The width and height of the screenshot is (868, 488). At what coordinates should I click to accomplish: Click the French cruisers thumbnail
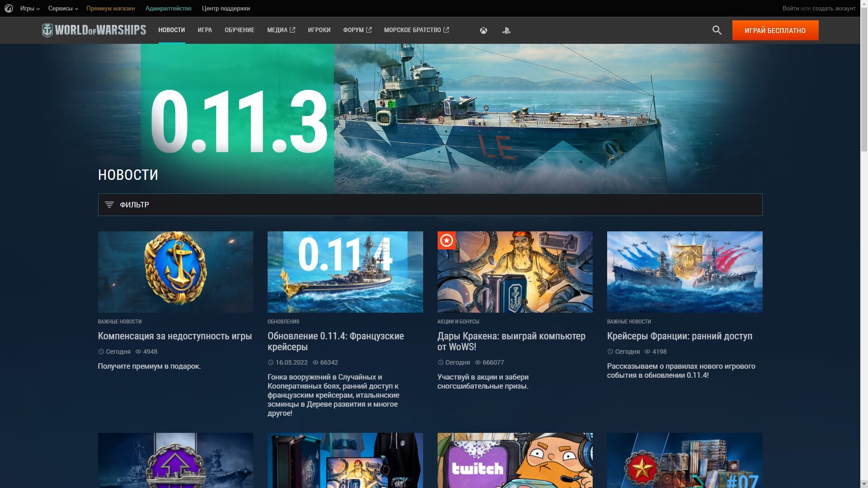click(684, 272)
